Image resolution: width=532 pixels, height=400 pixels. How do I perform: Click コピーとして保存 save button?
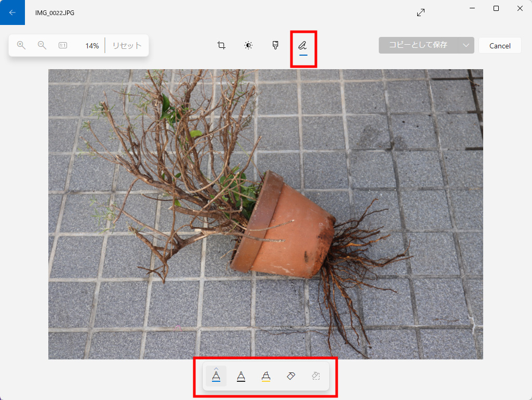(418, 45)
